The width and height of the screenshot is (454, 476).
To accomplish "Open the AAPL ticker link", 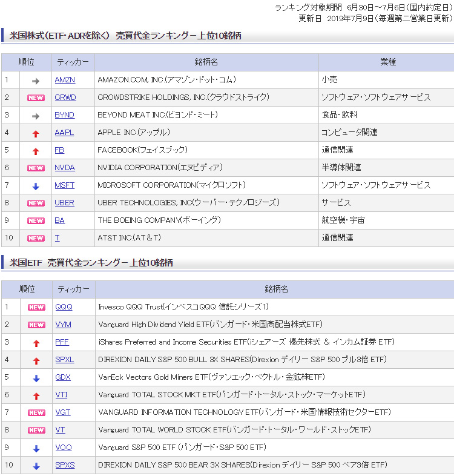I will (x=64, y=133).
